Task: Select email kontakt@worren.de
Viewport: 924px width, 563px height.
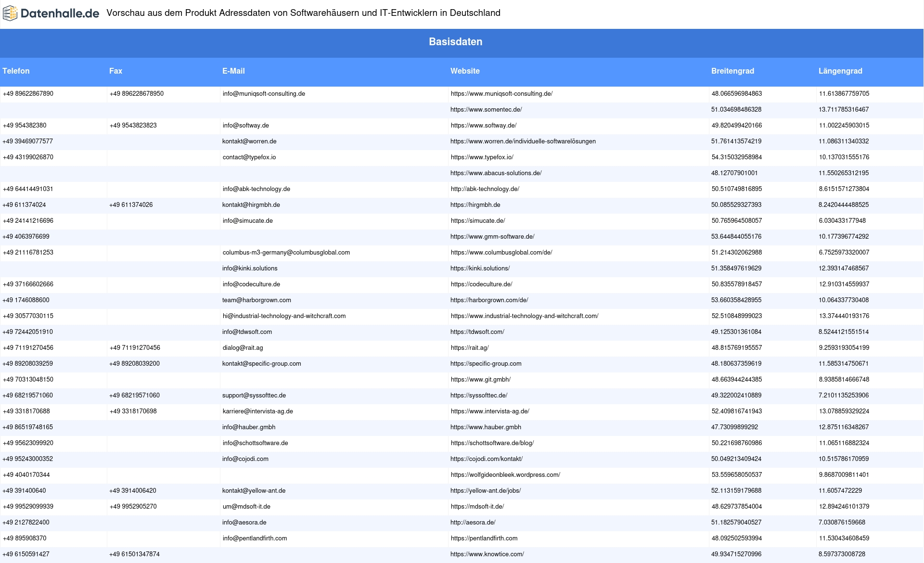Action: (249, 141)
